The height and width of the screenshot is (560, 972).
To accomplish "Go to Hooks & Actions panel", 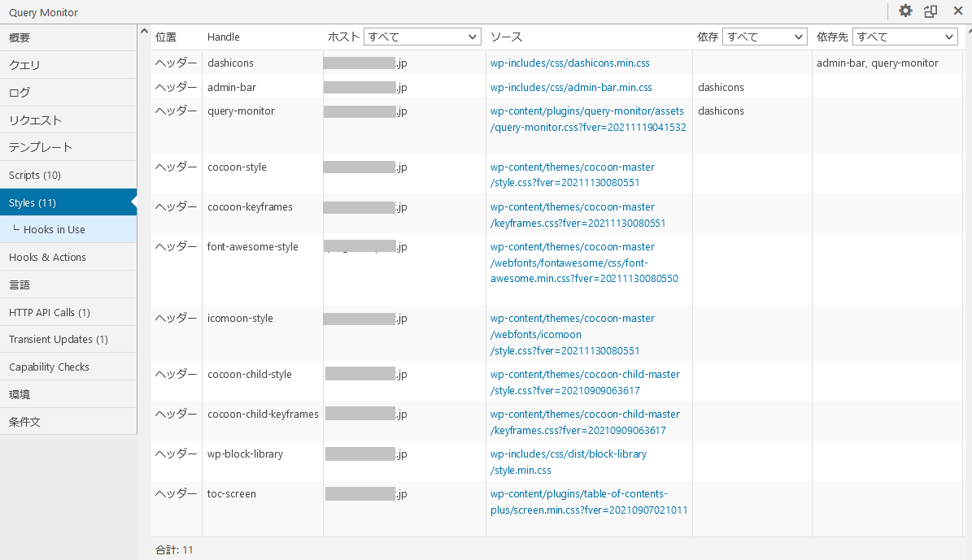I will [68, 257].
